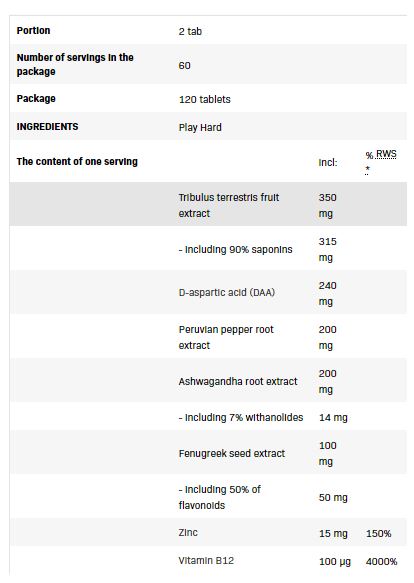Click the D-aspartic acid (DAA) ingredient
This screenshot has width=414, height=583.
[x=227, y=293]
